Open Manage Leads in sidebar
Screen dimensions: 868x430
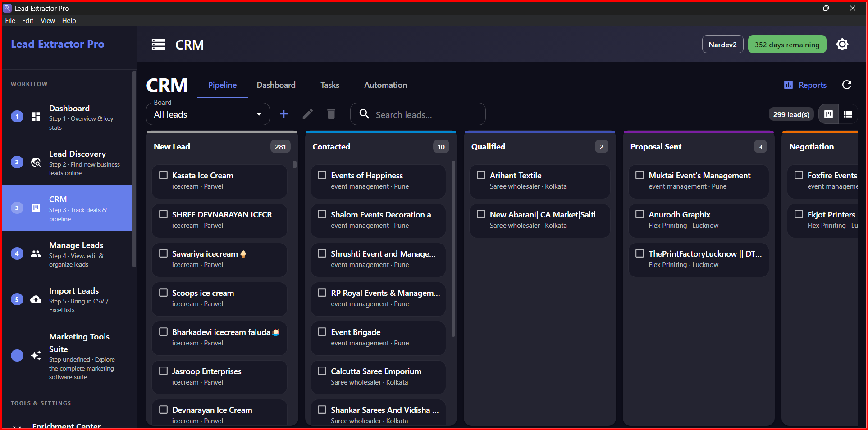[67, 254]
